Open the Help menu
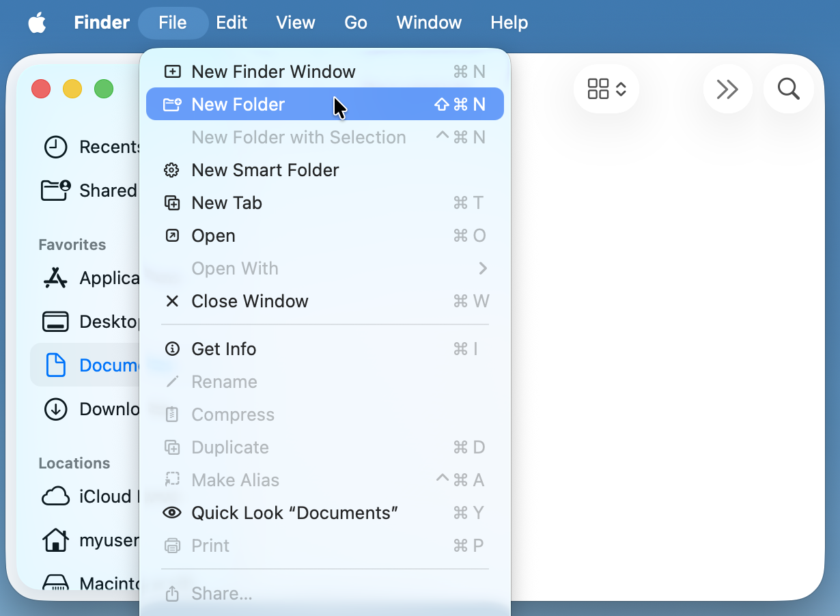Screen dimensions: 840x616 pos(509,23)
